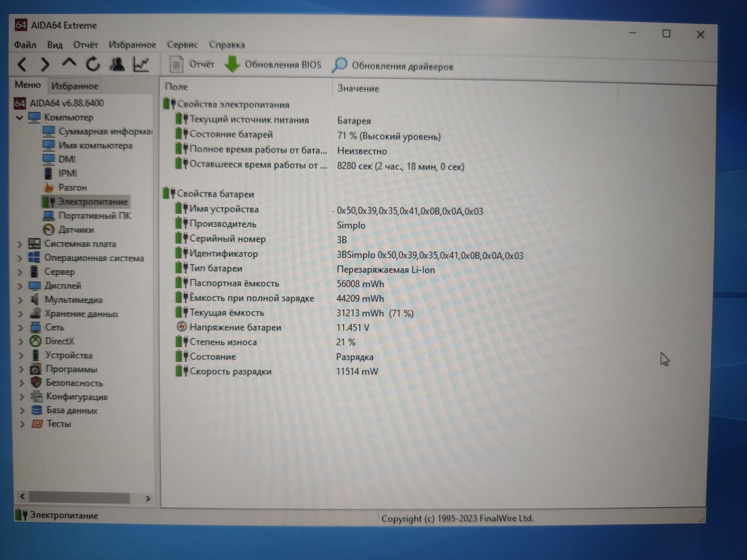The height and width of the screenshot is (560, 747).
Task: Open the Сервис menu
Action: point(182,45)
